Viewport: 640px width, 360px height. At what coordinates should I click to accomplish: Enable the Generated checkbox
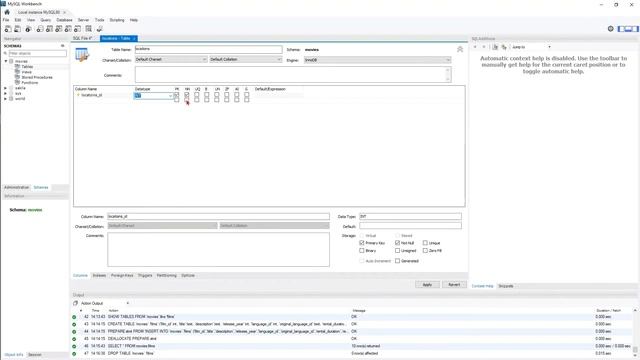[397, 261]
